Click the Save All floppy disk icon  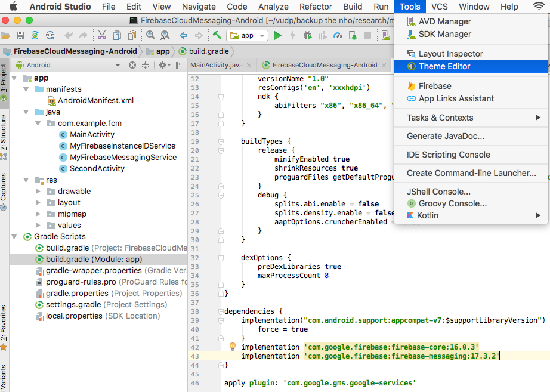click(20, 36)
